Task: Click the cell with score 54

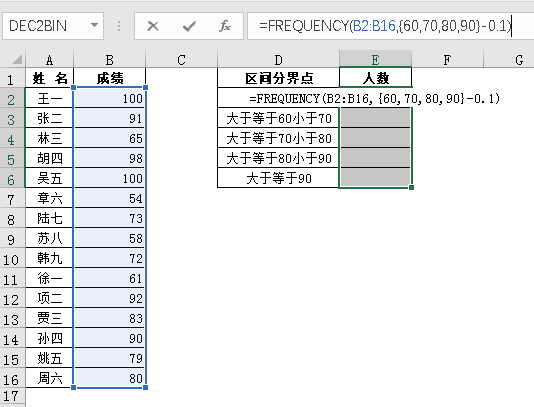Action: (110, 198)
